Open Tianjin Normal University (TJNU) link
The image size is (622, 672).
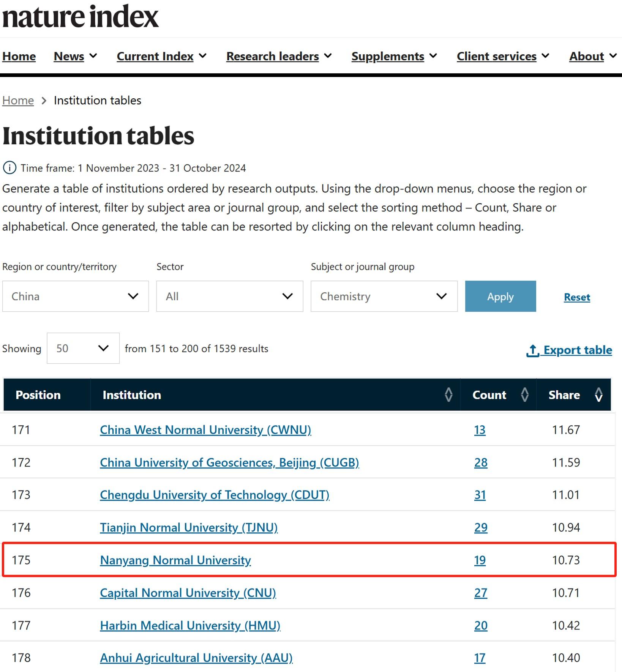point(189,527)
